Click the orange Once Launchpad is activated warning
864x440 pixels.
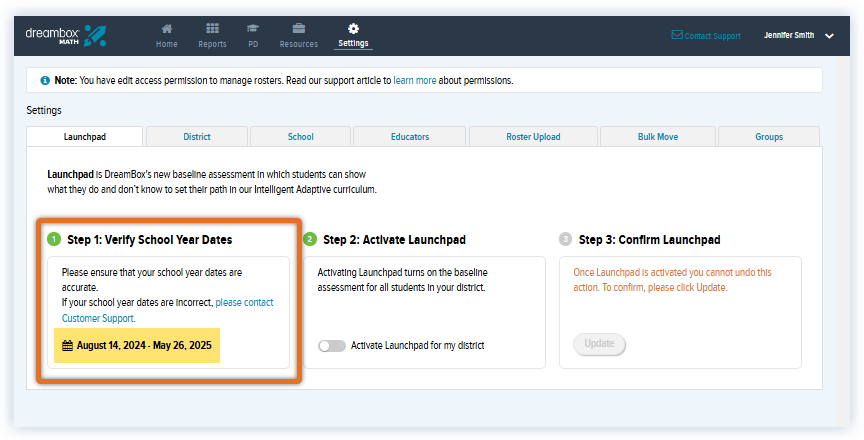(x=672, y=280)
